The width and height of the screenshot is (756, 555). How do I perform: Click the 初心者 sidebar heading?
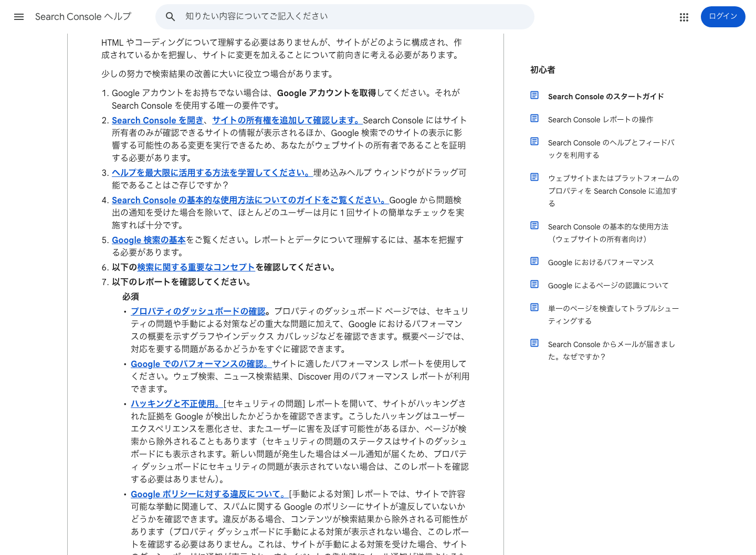[543, 70]
